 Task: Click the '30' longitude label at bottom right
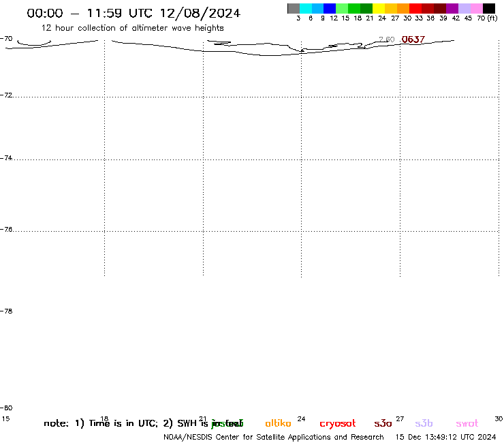(x=499, y=419)
